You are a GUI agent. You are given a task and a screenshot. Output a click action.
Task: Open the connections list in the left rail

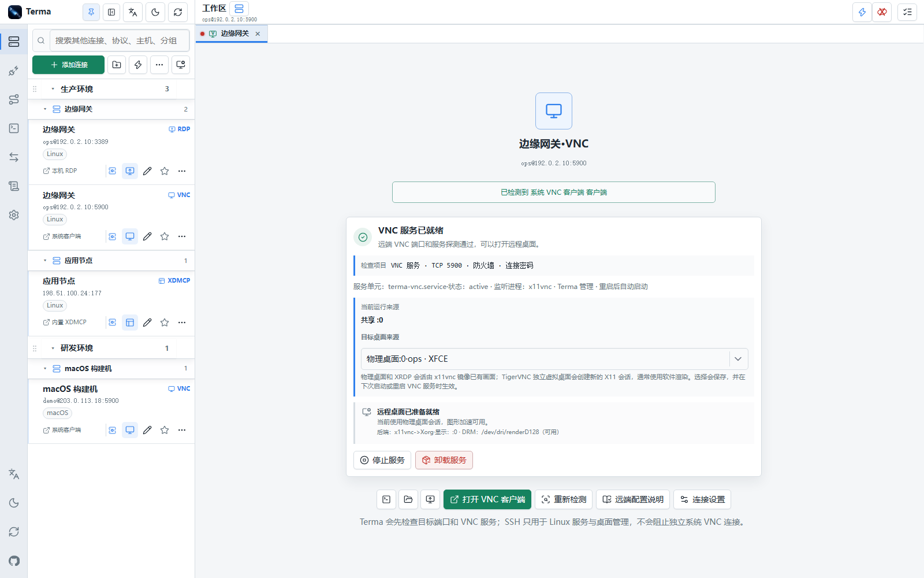[x=14, y=42]
